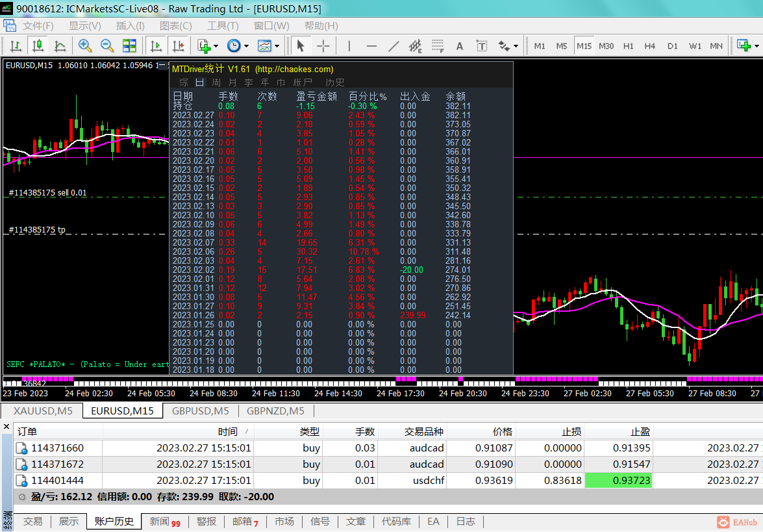The height and width of the screenshot is (532, 763).
Task: Open the indicators list icon
Action: [204, 45]
